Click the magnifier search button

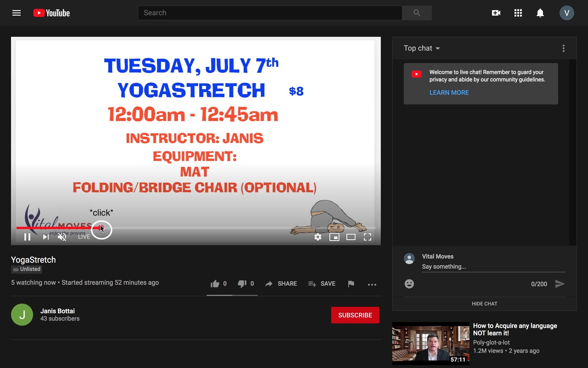tap(417, 13)
